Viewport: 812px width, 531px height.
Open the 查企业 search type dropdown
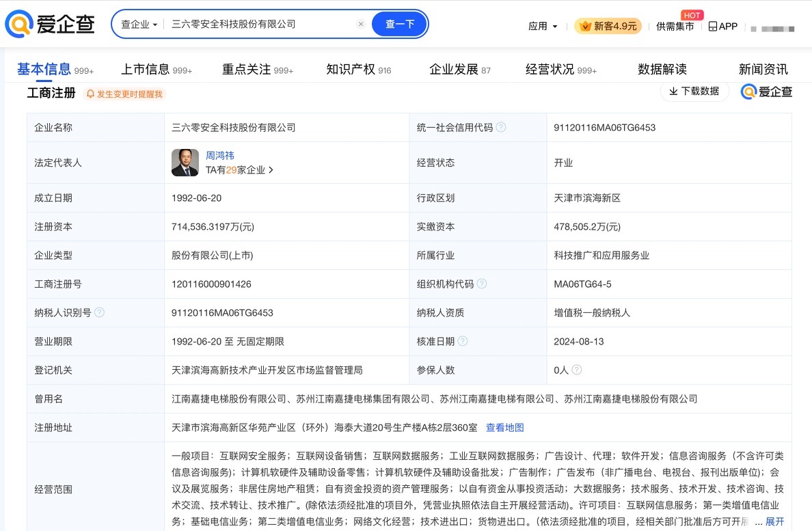(139, 24)
